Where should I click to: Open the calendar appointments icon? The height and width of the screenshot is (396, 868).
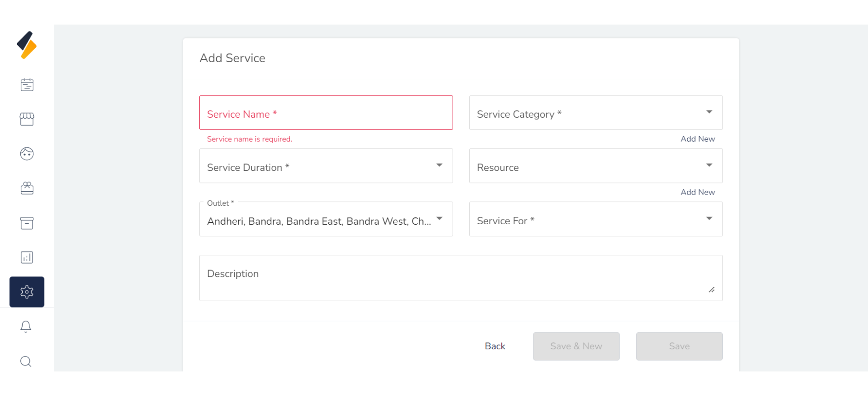click(x=27, y=85)
